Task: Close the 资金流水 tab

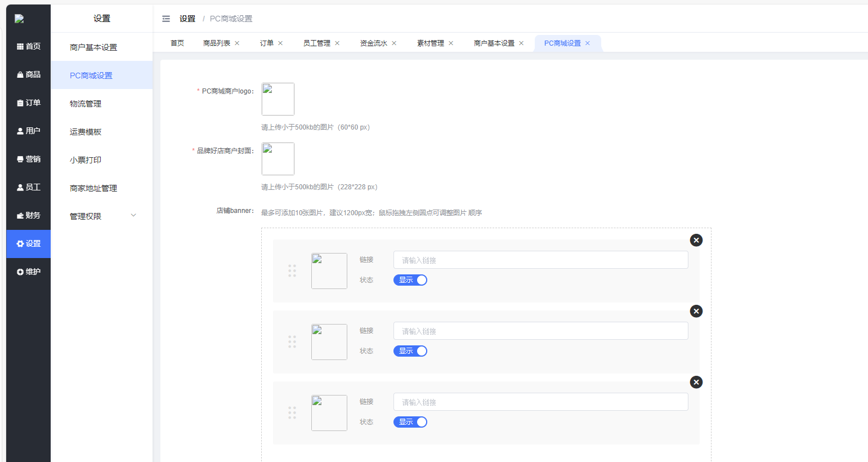Action: (x=394, y=43)
